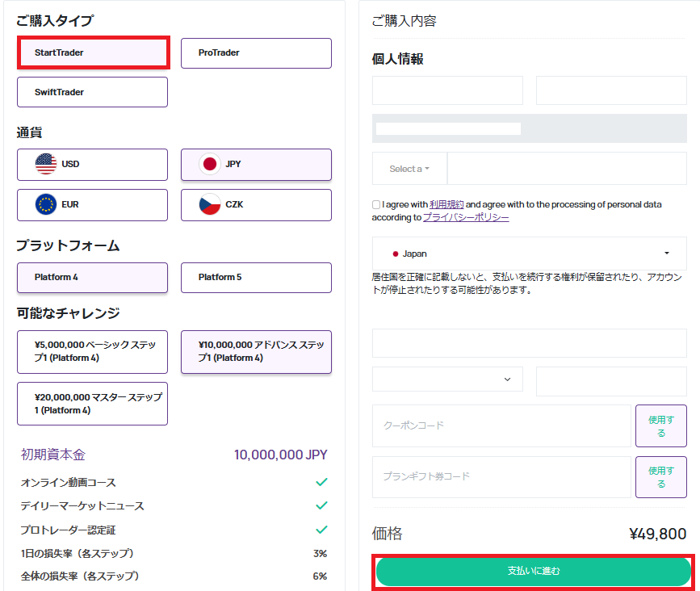Choose CZK as the currency

(x=256, y=205)
